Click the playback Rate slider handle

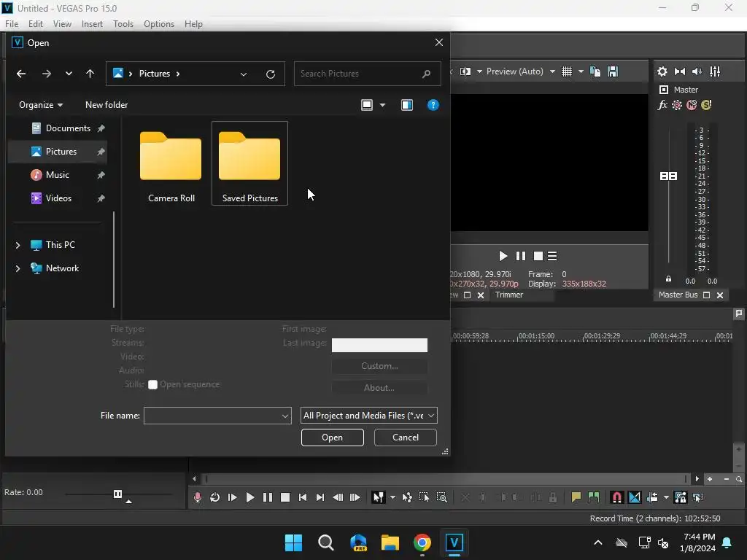pyautogui.click(x=117, y=494)
